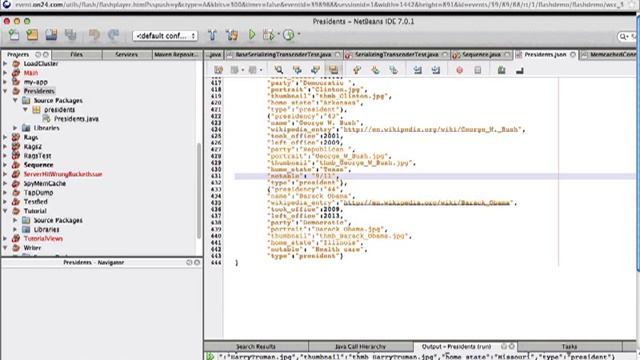Open Sequence.java editor tab
Viewport: 640px width, 360px height.
481,54
